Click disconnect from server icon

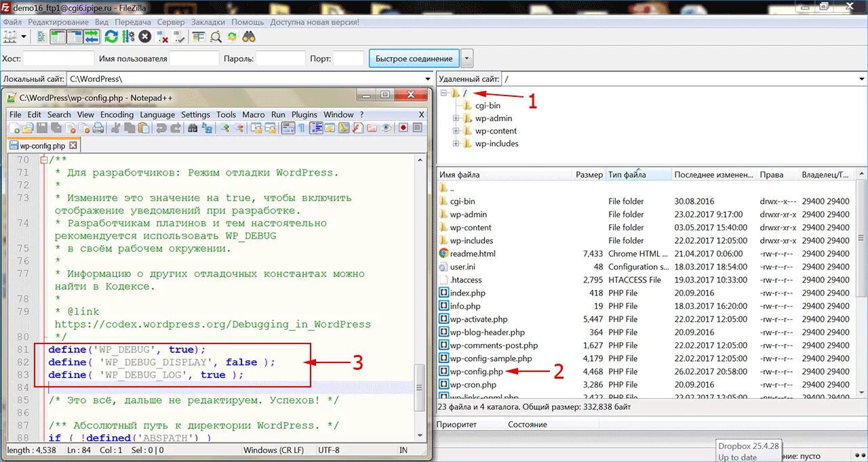pos(161,37)
